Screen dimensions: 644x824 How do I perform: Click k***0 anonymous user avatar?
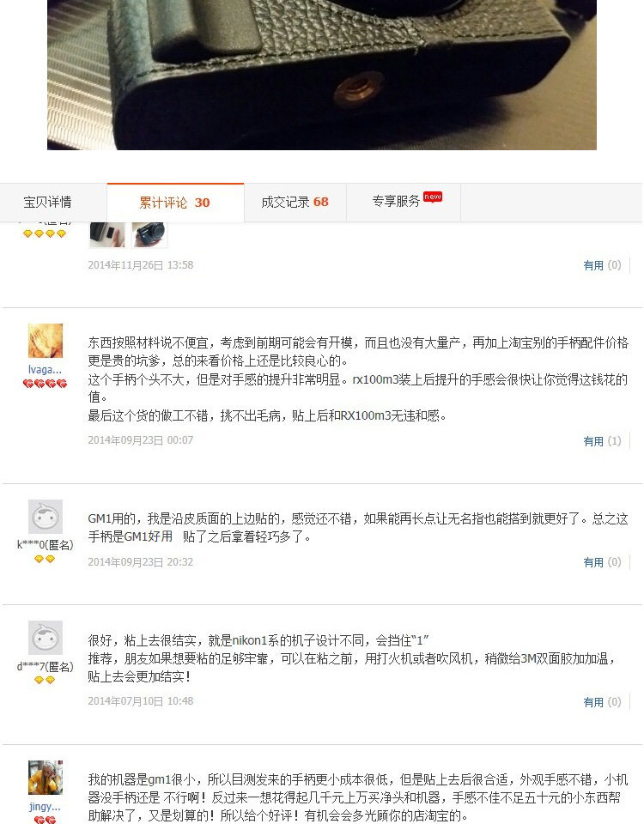click(46, 517)
